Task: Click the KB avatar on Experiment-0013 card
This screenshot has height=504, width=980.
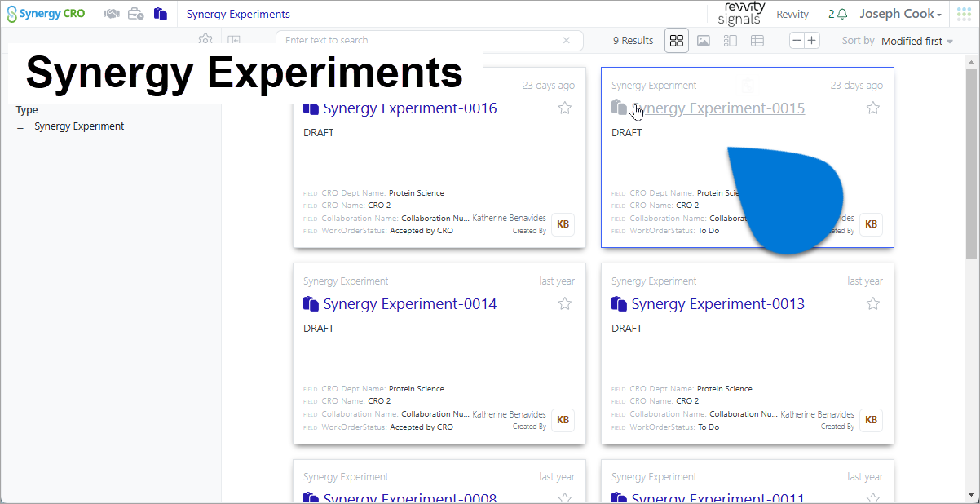Action: [x=871, y=420]
